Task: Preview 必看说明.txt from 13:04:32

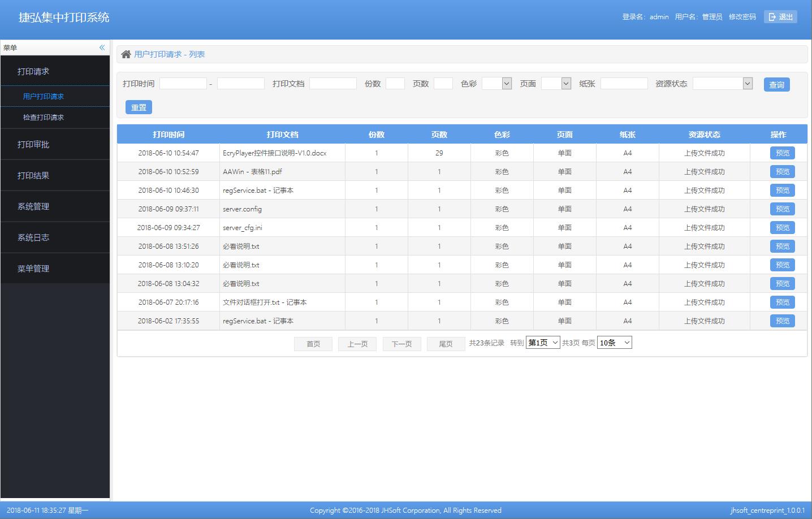Action: point(783,284)
